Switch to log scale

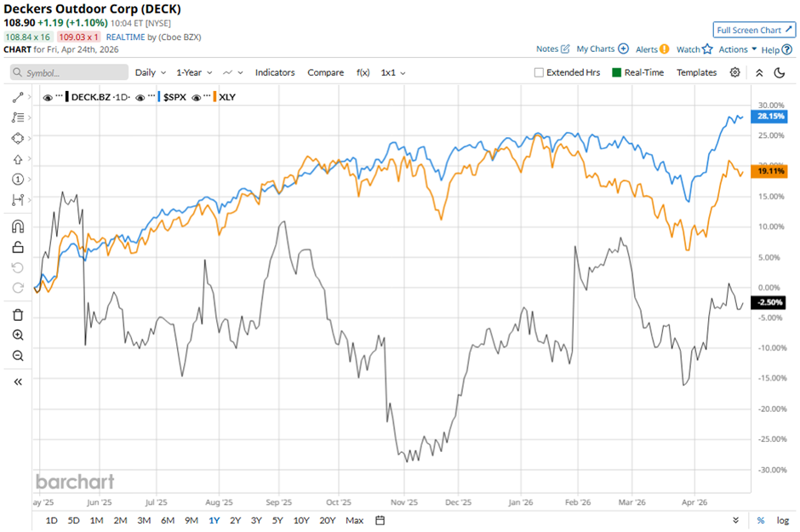(x=783, y=520)
